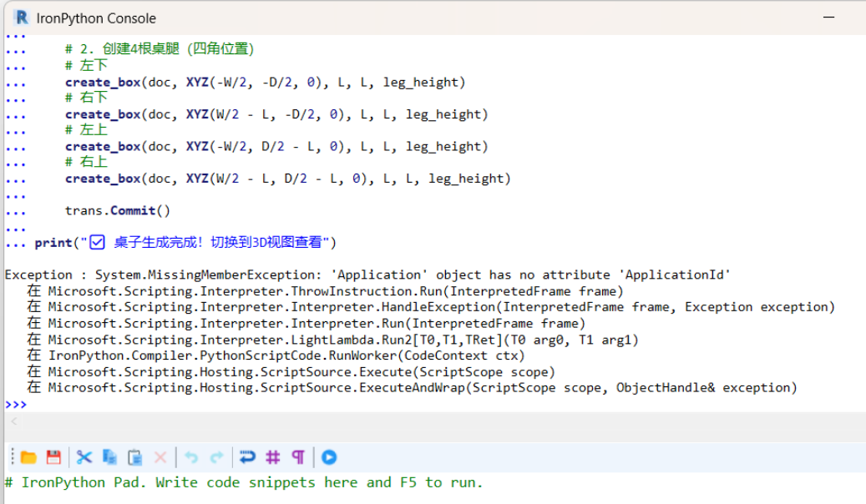This screenshot has height=504, width=866.
Task: Click create_box line with XYZ(-W/2, -D/2, 0)
Action: (x=266, y=83)
